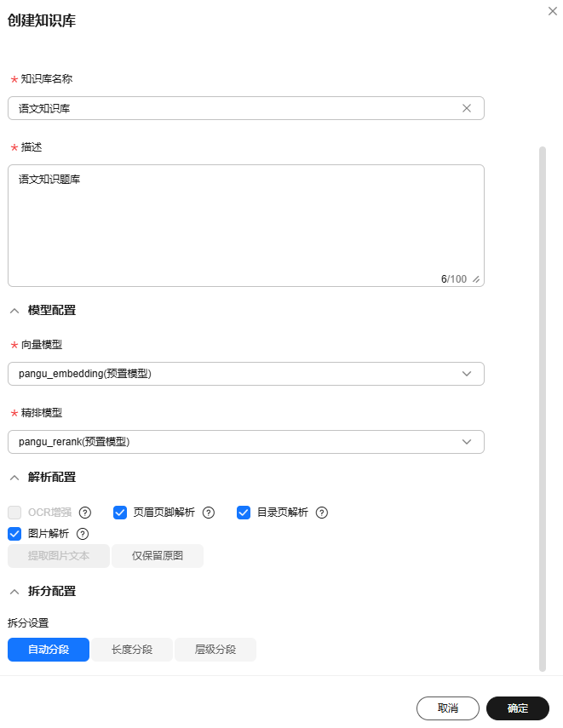The width and height of the screenshot is (563, 728).
Task: Uncheck 页眉页脚解析 checkbox
Action: (x=120, y=513)
